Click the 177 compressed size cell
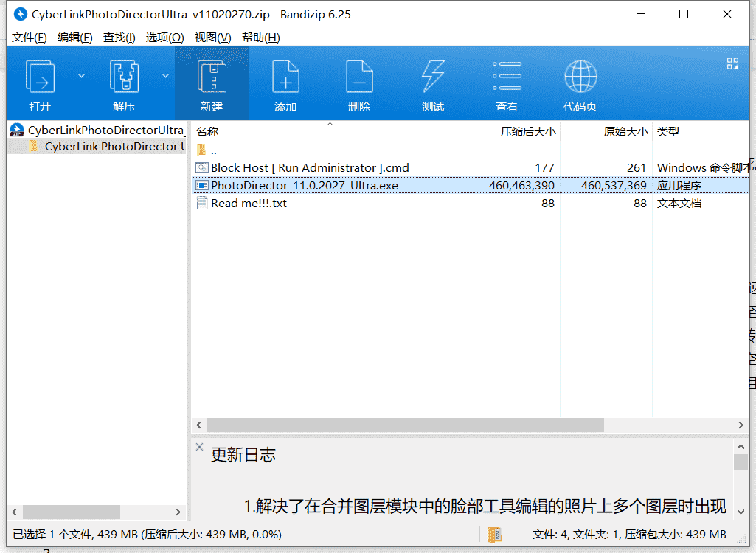This screenshot has width=756, height=553. (544, 168)
